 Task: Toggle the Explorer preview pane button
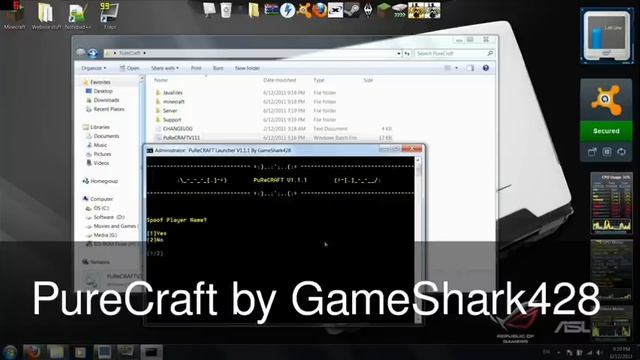pyautogui.click(x=470, y=68)
